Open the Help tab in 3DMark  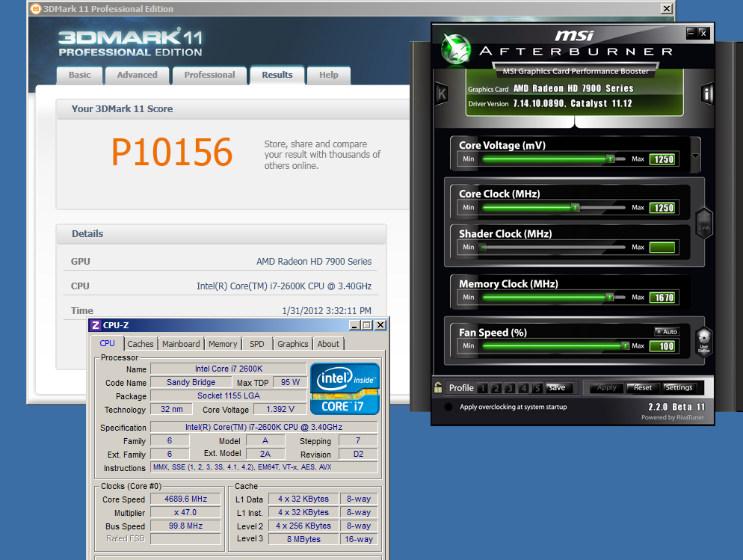[x=328, y=75]
